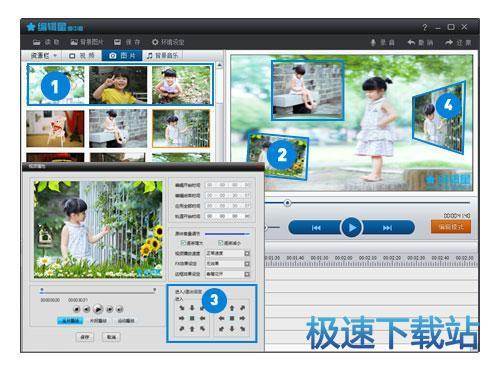Click the second time field in dialog
The height and width of the screenshot is (370, 500).
[228, 195]
